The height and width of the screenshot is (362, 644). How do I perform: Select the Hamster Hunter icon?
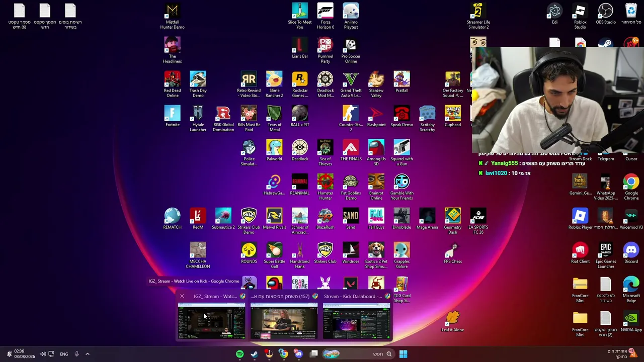(326, 187)
